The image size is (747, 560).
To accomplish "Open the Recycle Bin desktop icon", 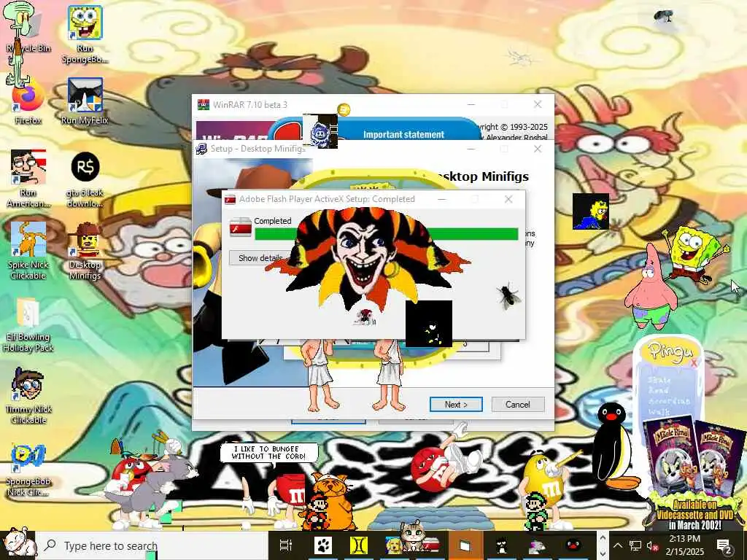I will click(x=28, y=28).
